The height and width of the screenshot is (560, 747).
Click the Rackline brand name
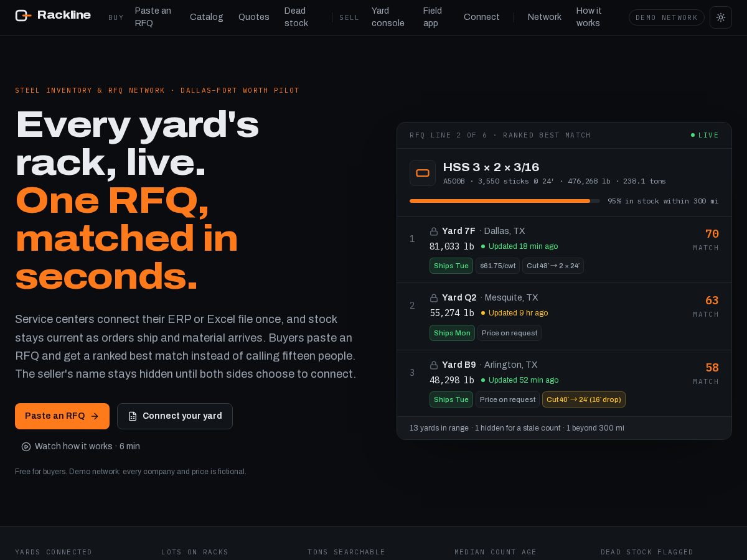point(64,15)
